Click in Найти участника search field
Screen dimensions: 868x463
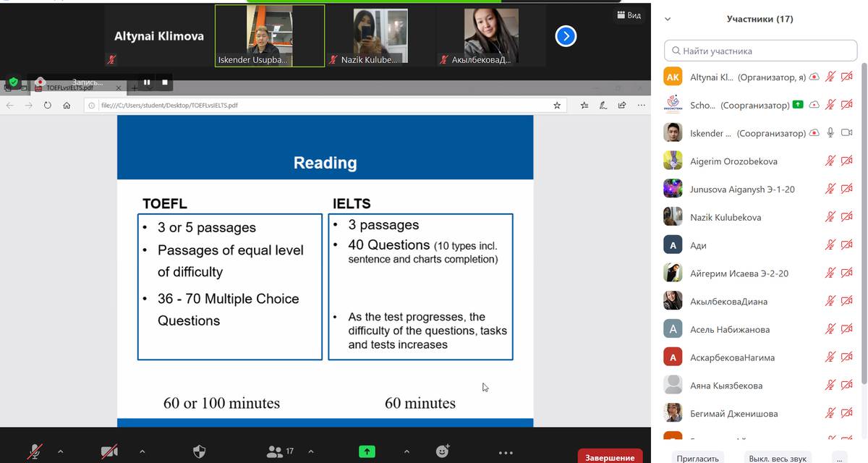click(760, 51)
